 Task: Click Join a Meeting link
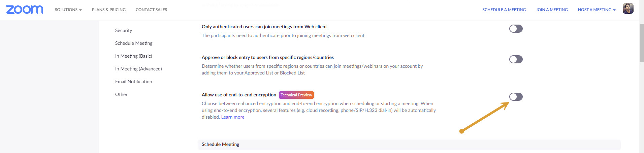click(x=552, y=10)
